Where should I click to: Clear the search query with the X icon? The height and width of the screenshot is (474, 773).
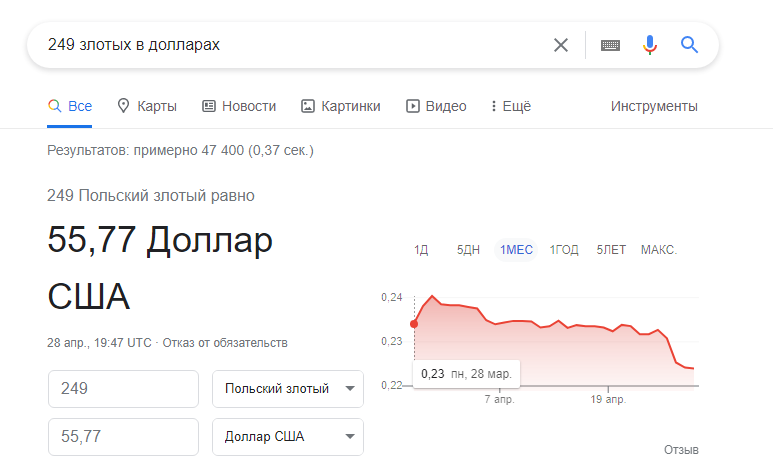point(561,45)
